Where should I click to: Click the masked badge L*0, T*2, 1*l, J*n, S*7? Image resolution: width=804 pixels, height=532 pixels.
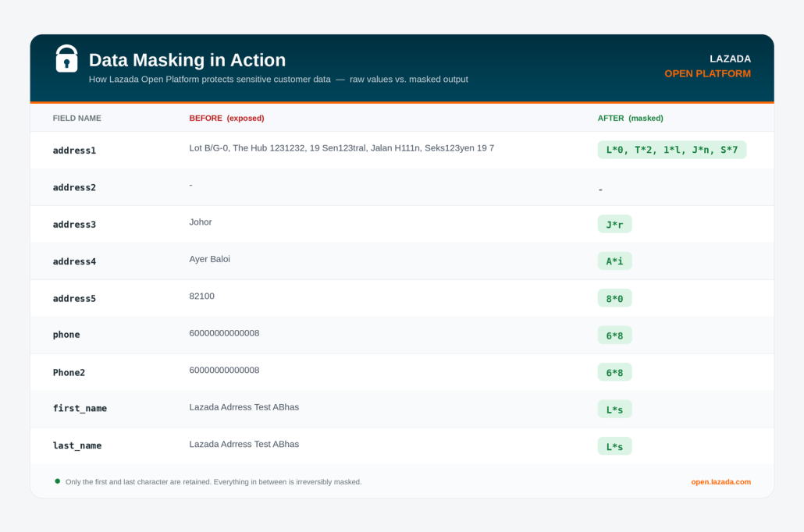pos(672,151)
